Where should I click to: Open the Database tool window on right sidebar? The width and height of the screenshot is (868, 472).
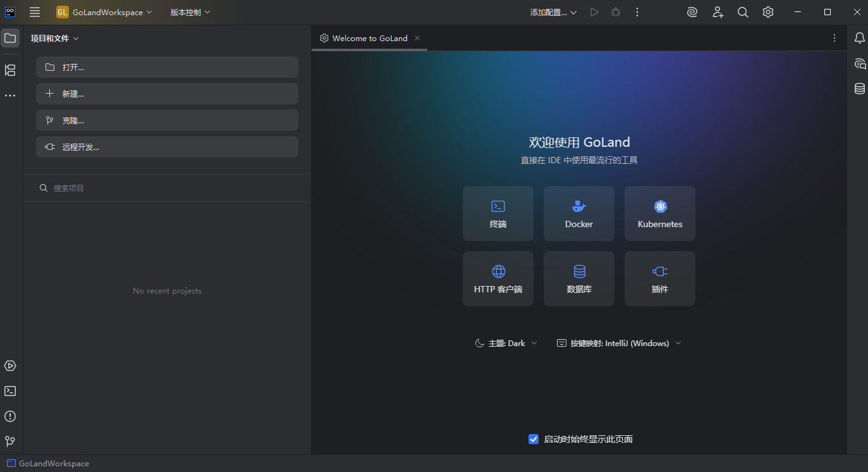pyautogui.click(x=860, y=89)
